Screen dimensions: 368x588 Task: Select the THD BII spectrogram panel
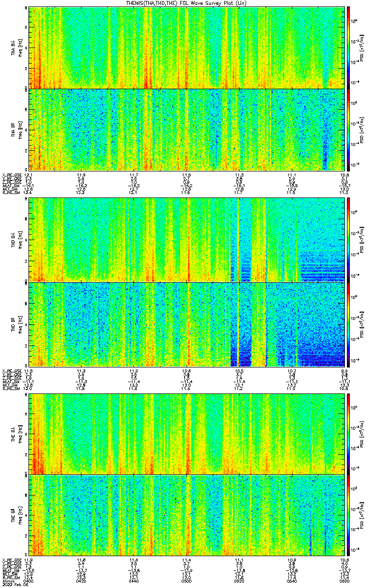coord(187,324)
